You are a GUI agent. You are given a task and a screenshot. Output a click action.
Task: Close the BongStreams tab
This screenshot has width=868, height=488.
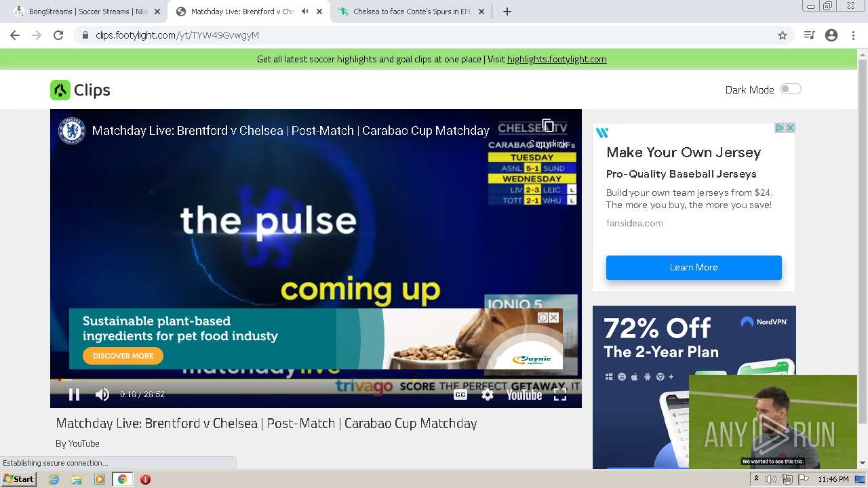pyautogui.click(x=157, y=12)
